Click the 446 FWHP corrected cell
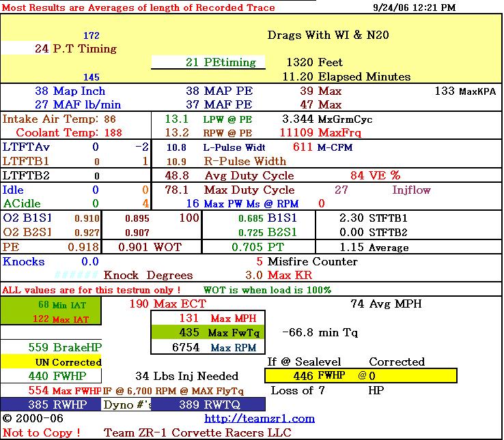504x440 pixels. 361,375
